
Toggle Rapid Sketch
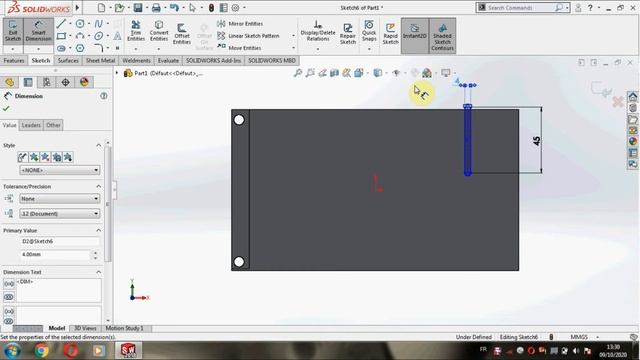(x=390, y=33)
